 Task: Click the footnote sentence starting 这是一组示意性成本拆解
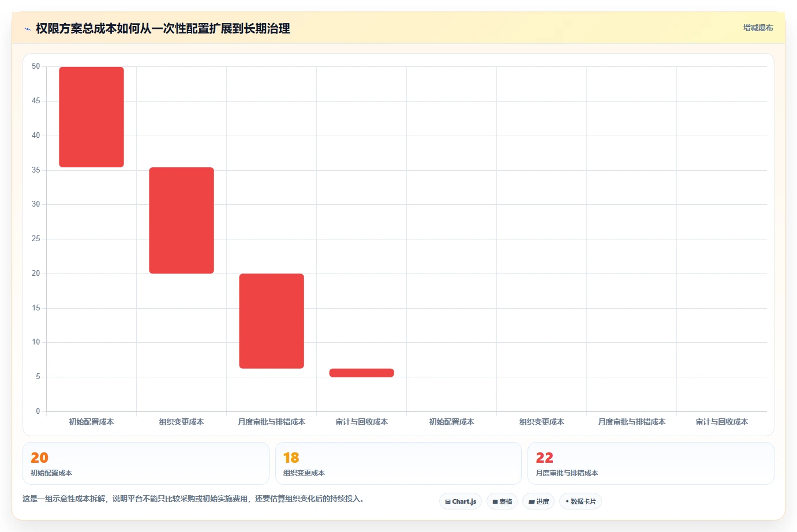pos(194,499)
